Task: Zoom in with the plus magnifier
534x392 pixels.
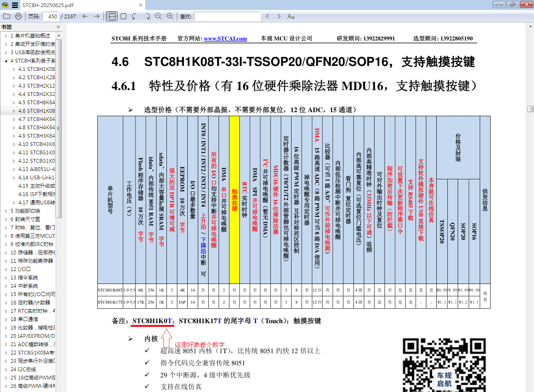Action: [170, 16]
